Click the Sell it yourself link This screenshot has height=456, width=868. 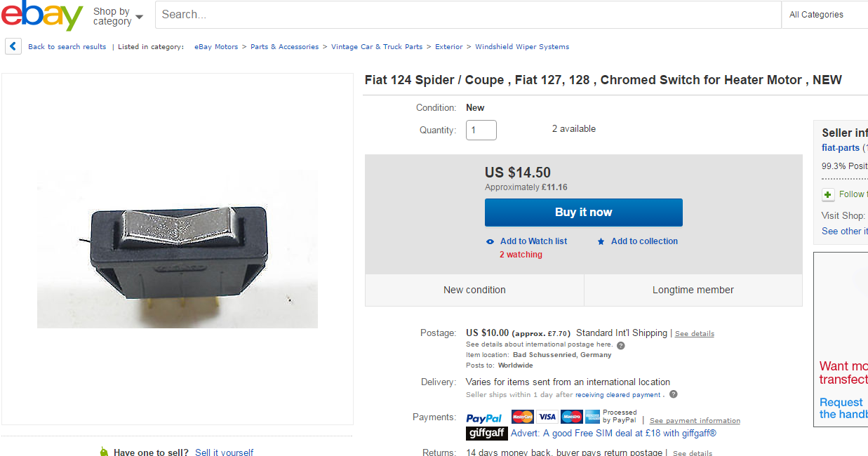tap(224, 452)
